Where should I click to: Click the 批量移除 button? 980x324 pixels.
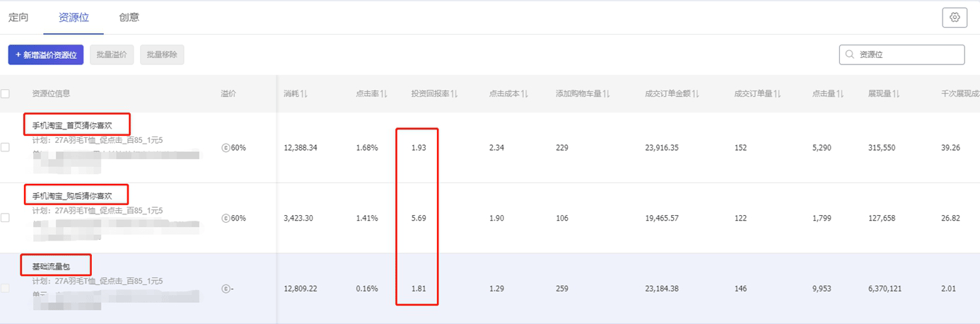pyautogui.click(x=162, y=55)
